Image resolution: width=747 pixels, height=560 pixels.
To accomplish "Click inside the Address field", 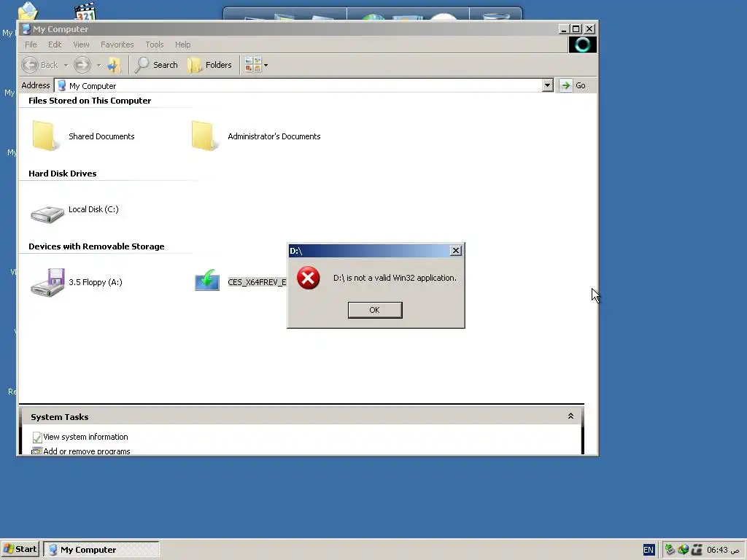I will click(x=304, y=86).
